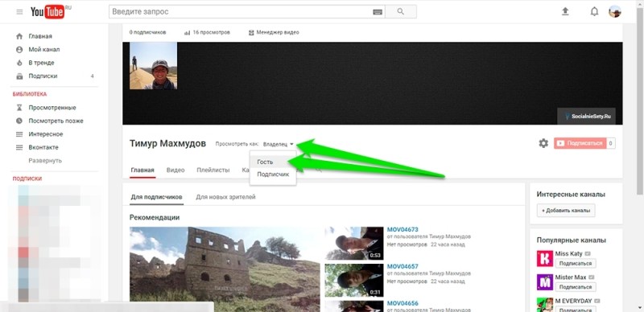Open the Miss Katy channel name
Viewport: 644px width, 312px height.
click(x=568, y=254)
